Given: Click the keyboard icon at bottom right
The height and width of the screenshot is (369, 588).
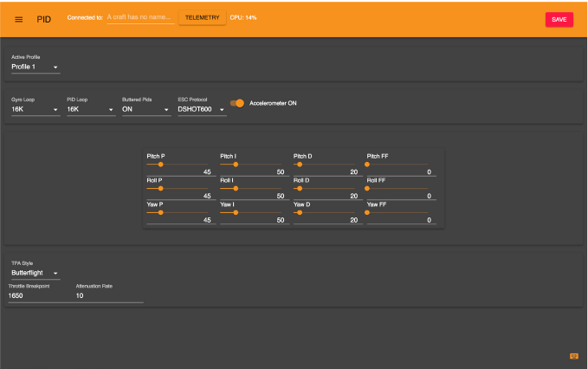Looking at the screenshot, I should 574,356.
